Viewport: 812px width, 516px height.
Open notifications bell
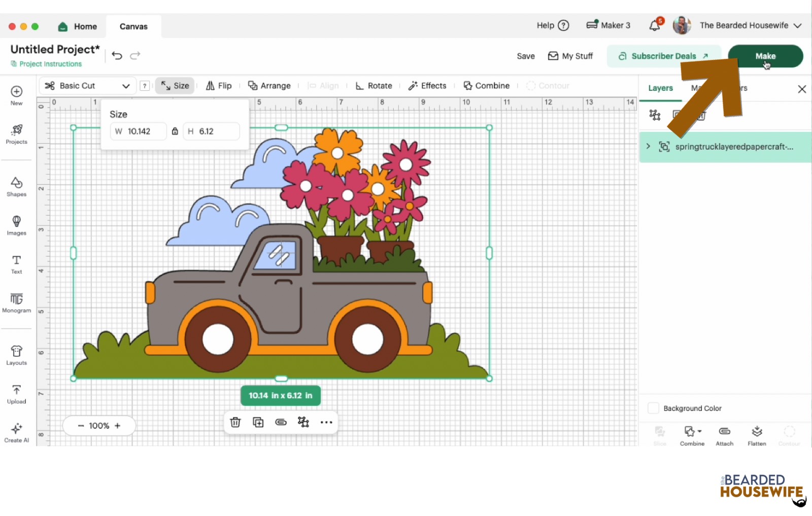(x=655, y=25)
